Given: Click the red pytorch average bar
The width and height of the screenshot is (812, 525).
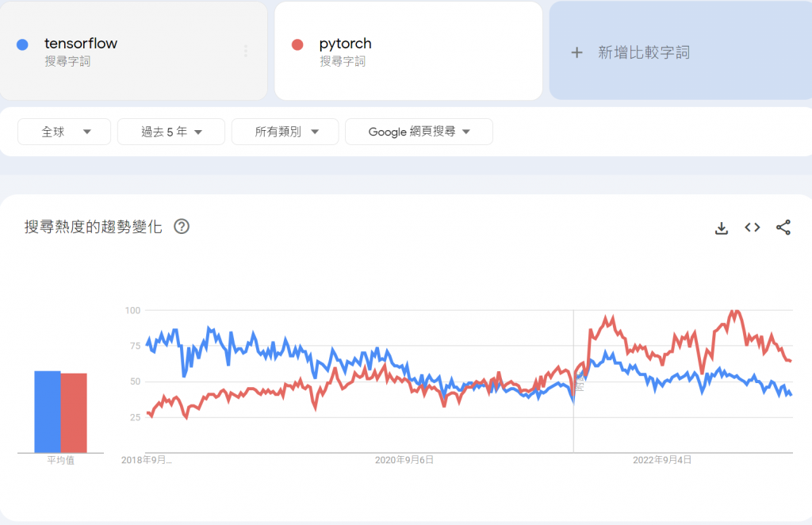Looking at the screenshot, I should click(x=74, y=412).
